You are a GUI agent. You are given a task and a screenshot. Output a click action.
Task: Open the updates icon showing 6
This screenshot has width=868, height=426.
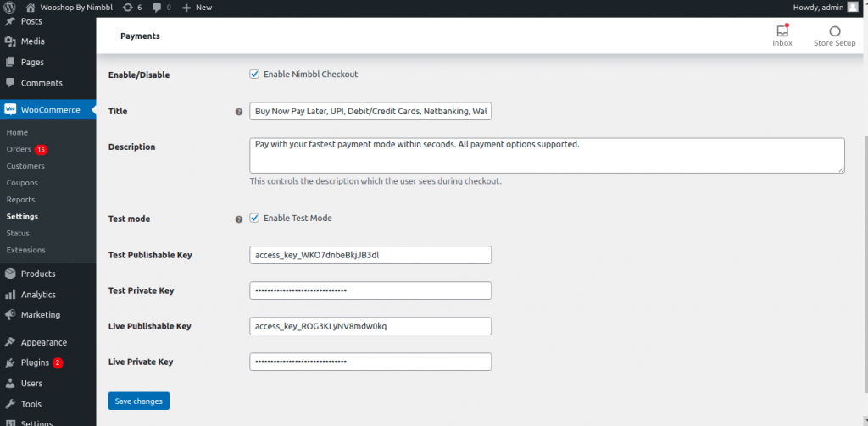pos(127,8)
